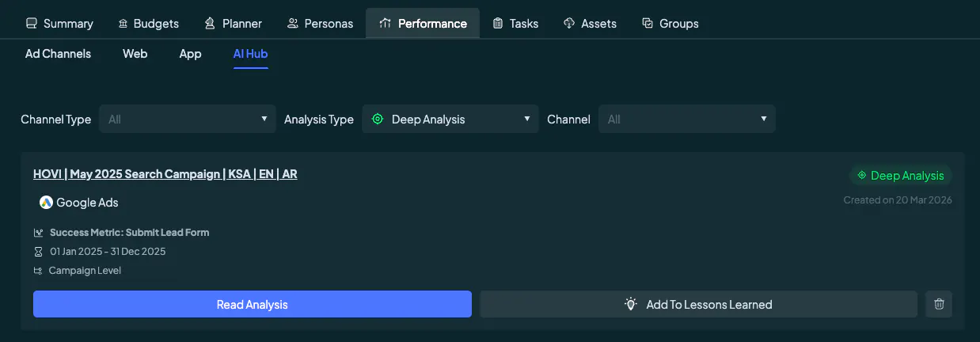The image size is (980, 342).
Task: Click the 'Google Ads' channel label
Action: click(x=87, y=203)
